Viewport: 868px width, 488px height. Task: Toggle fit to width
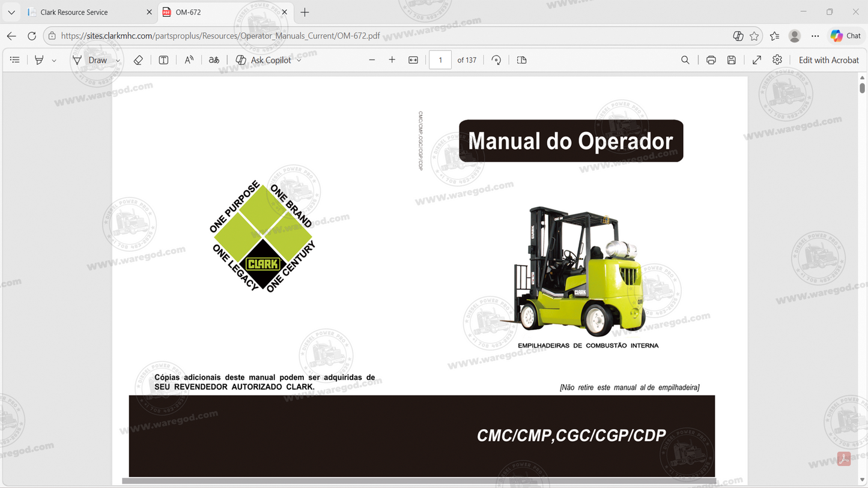413,60
